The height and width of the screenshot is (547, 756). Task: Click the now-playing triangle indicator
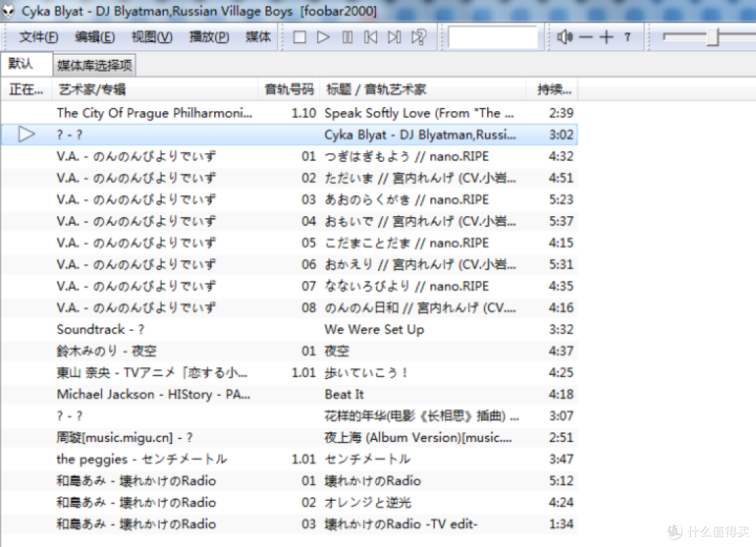point(26,134)
